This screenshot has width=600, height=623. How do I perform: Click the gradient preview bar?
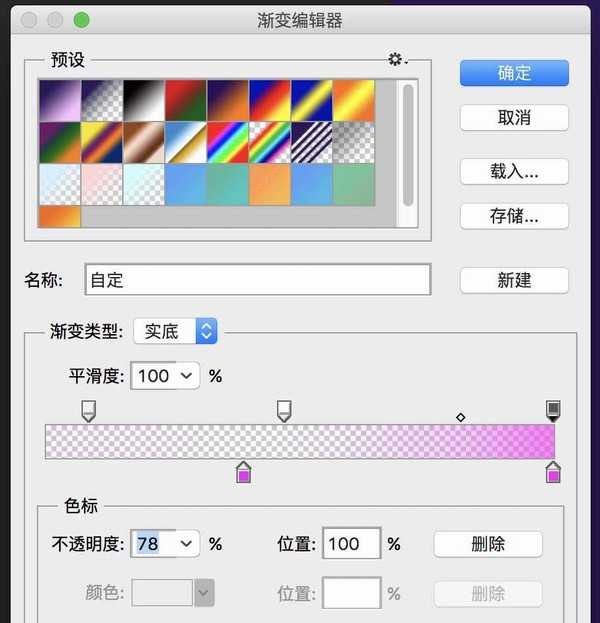point(300,441)
